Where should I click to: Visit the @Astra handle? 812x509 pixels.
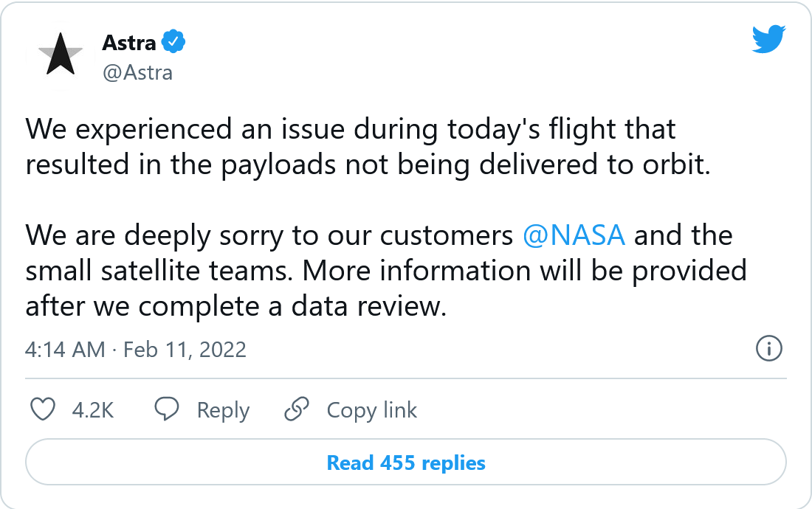coord(137,72)
